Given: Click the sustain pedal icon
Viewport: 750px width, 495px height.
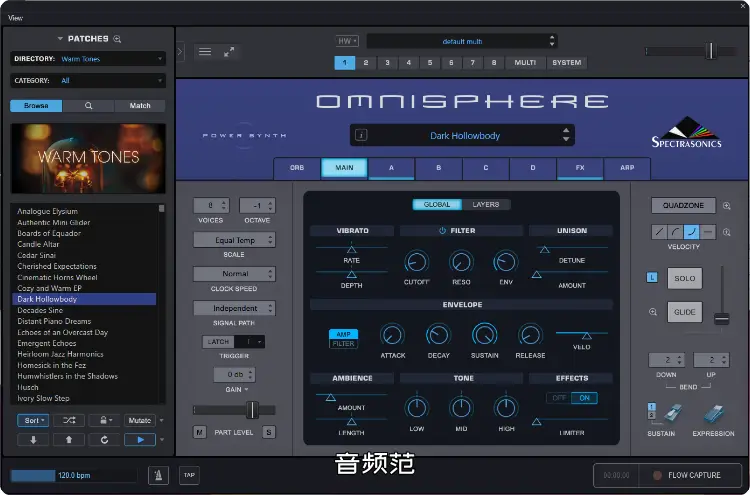Looking at the screenshot, I should click(672, 414).
